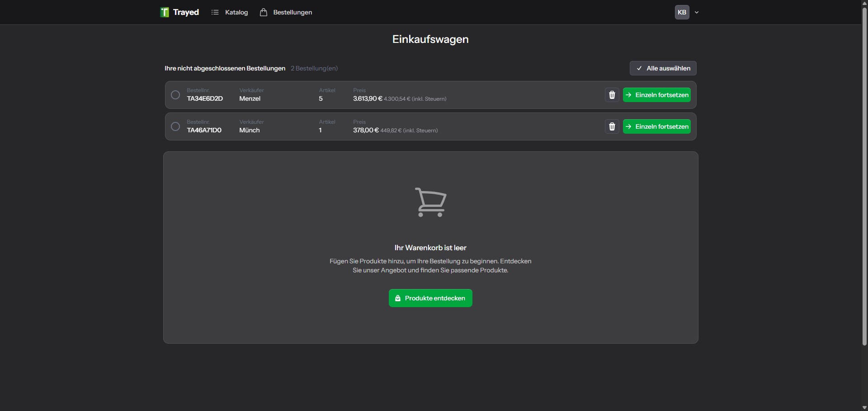Click the Trayed logo icon
The image size is (868, 411).
click(165, 12)
